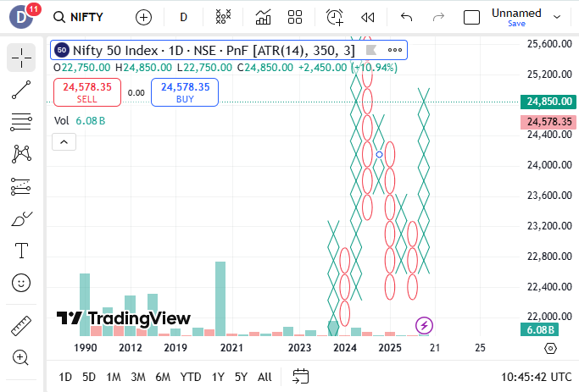Image resolution: width=579 pixels, height=392 pixels.
Task: Set the time range to 1Y
Action: (218, 377)
